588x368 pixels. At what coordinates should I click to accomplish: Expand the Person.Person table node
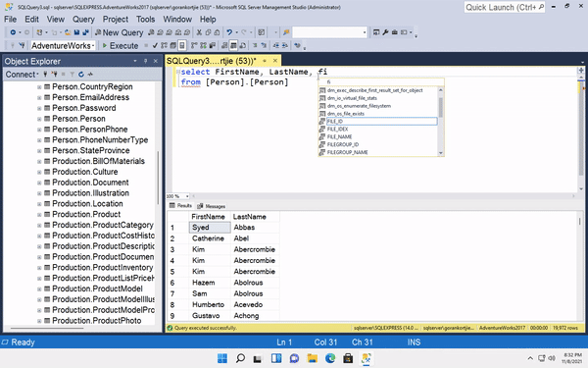[x=39, y=119]
